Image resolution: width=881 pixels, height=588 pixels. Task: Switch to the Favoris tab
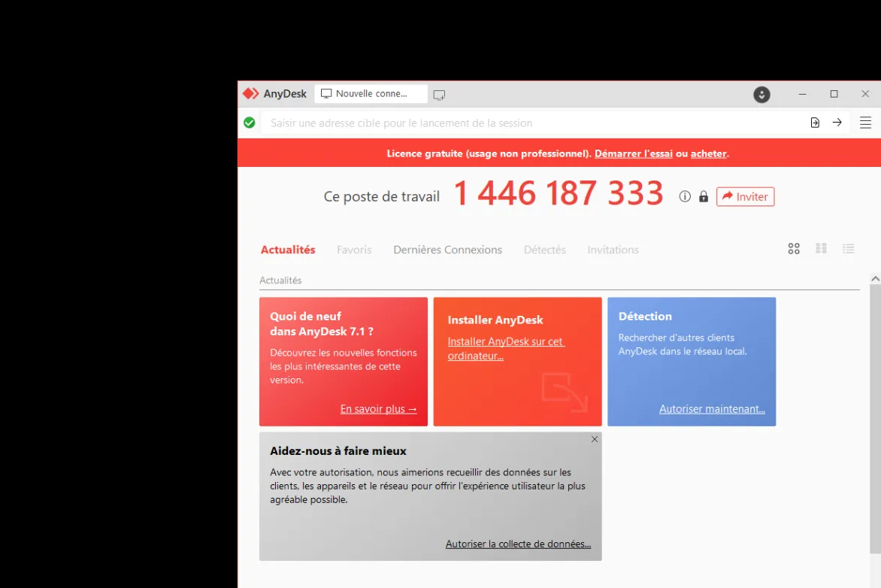354,250
